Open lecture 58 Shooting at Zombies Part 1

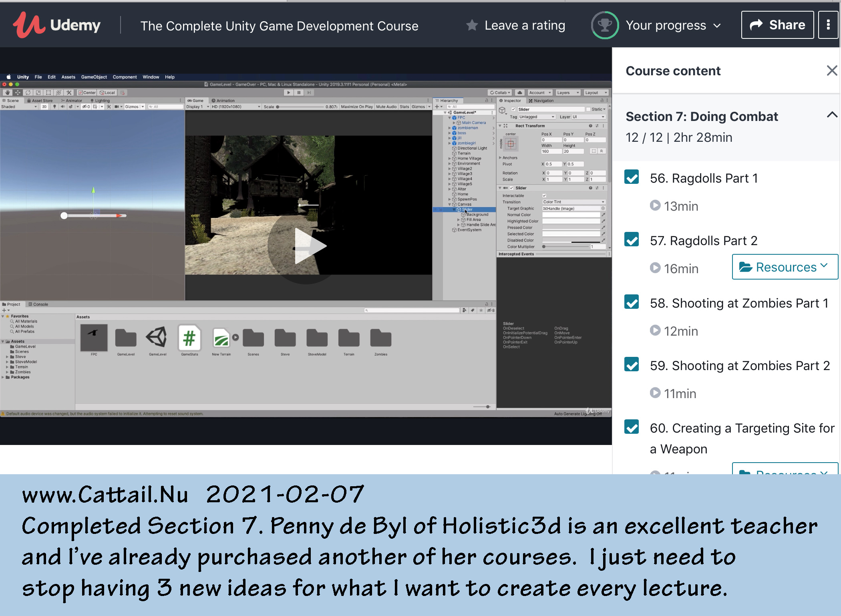(739, 303)
